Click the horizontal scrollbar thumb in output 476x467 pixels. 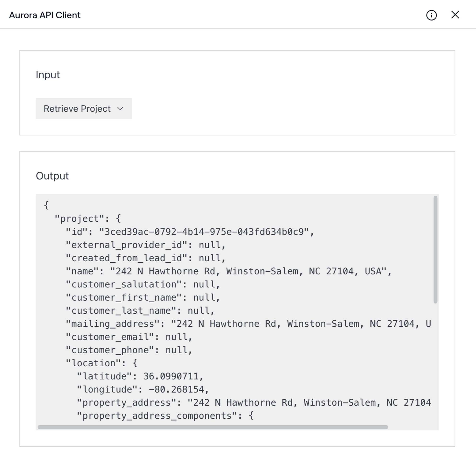pos(213,427)
